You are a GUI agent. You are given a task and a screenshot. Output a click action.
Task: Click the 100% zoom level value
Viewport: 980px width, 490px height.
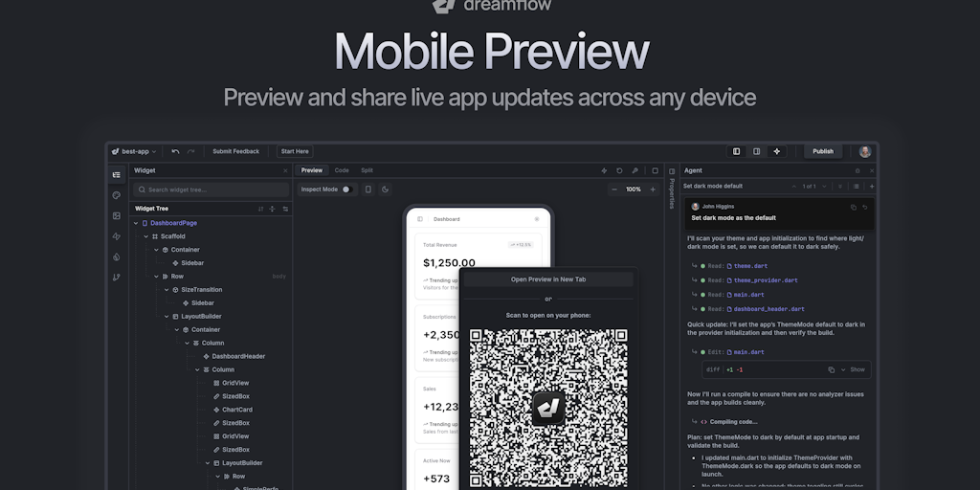tap(634, 189)
